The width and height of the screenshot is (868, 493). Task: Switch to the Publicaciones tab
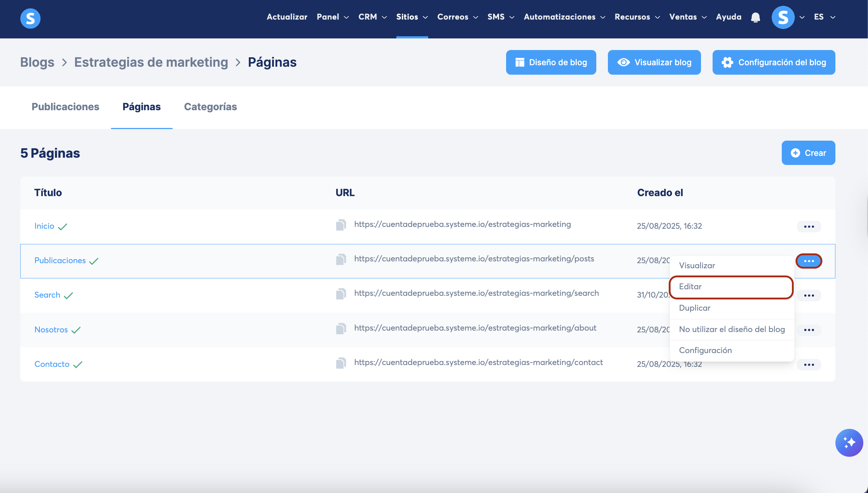coord(66,107)
